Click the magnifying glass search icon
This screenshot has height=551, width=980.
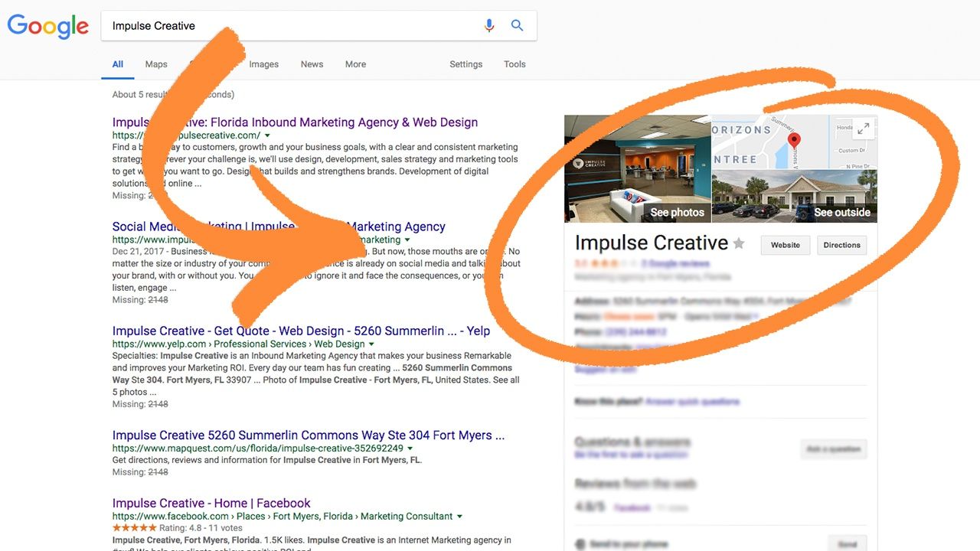518,25
